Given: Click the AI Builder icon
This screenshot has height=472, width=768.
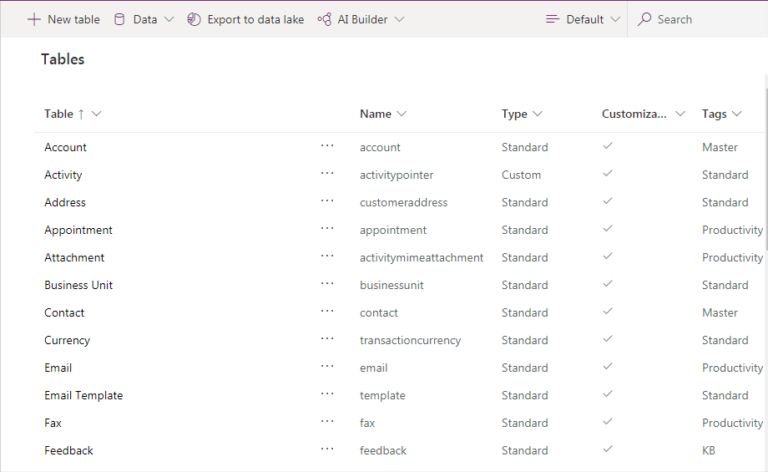Looking at the screenshot, I should click(324, 19).
